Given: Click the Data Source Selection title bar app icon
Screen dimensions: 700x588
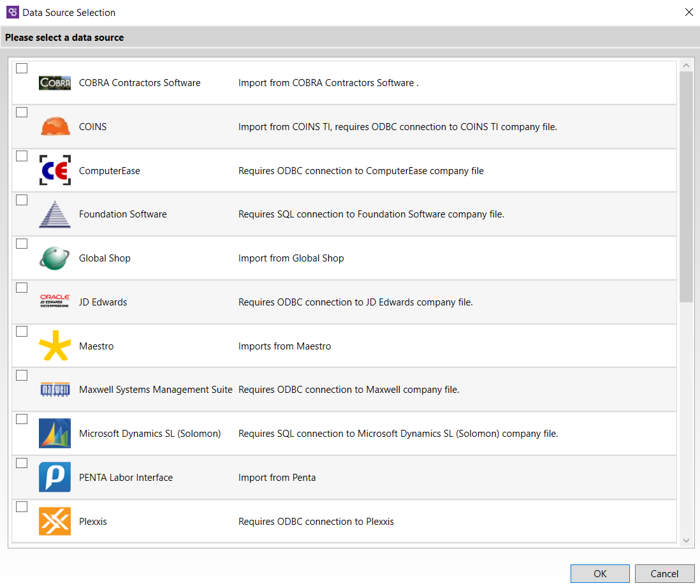Looking at the screenshot, I should (x=13, y=13).
